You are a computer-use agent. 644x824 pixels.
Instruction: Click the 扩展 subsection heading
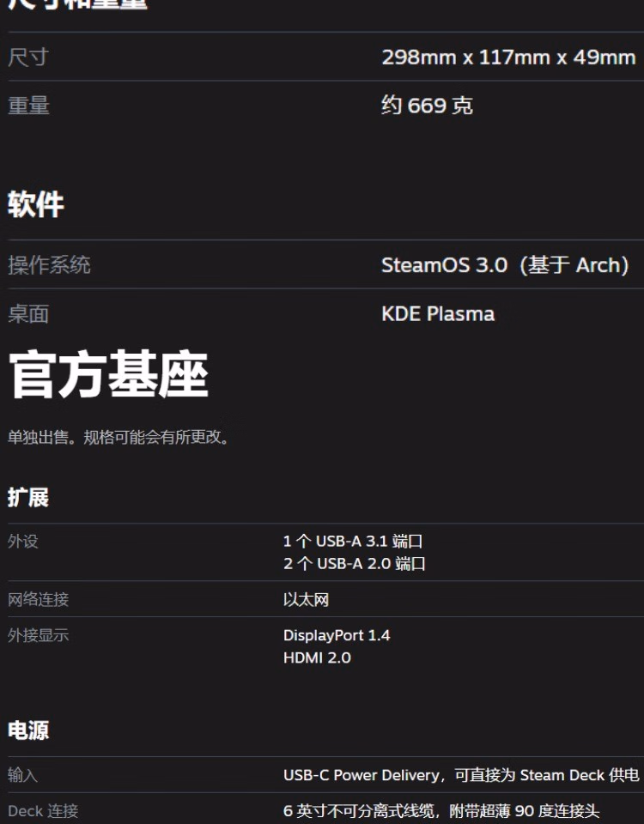coord(27,498)
